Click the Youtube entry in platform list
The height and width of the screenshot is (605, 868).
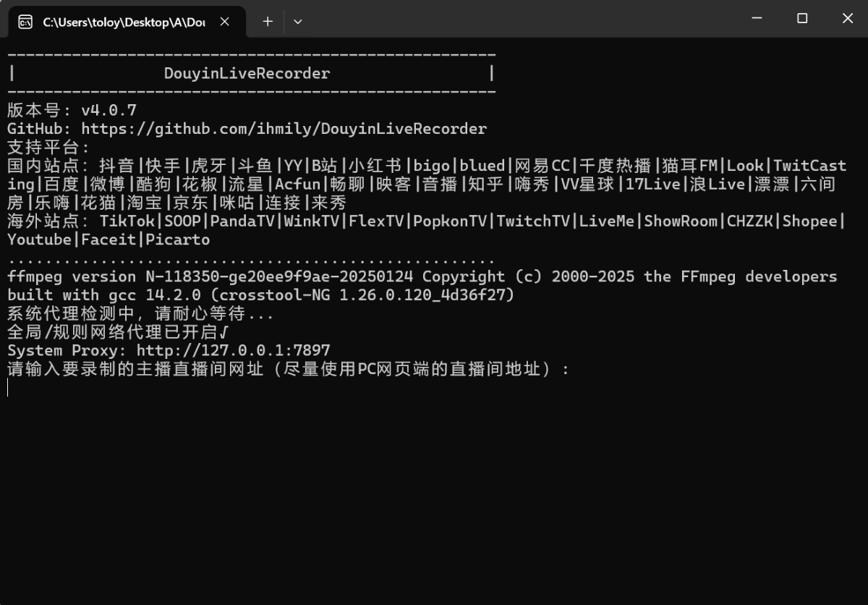[40, 240]
